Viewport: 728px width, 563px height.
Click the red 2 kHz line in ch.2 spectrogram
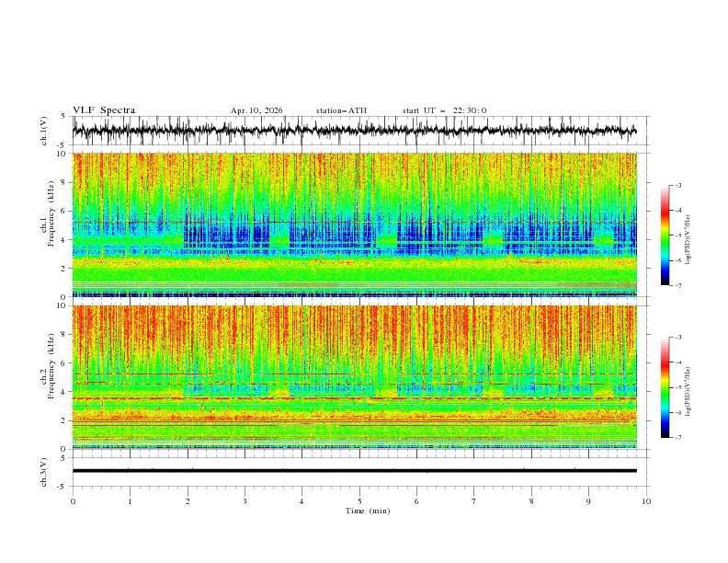click(354, 420)
